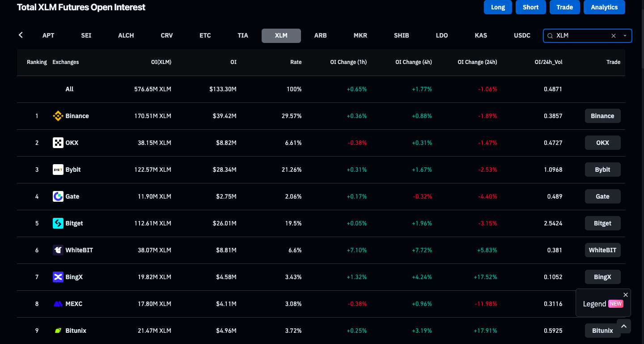Click the OKX trade button
Viewport: 644px width, 344px height.
click(602, 143)
